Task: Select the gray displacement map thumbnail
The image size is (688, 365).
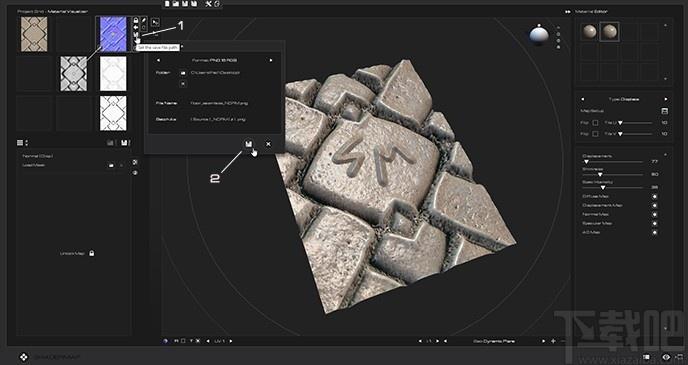Action: 73,73
